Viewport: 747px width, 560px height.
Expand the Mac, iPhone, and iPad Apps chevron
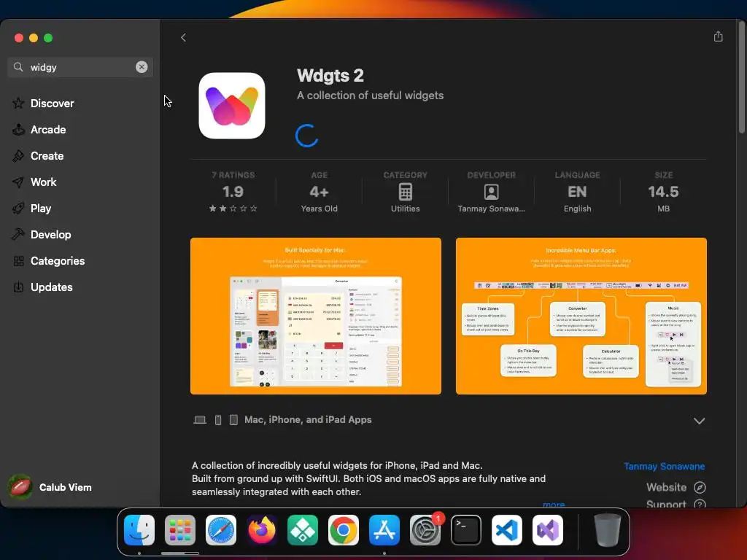point(699,421)
